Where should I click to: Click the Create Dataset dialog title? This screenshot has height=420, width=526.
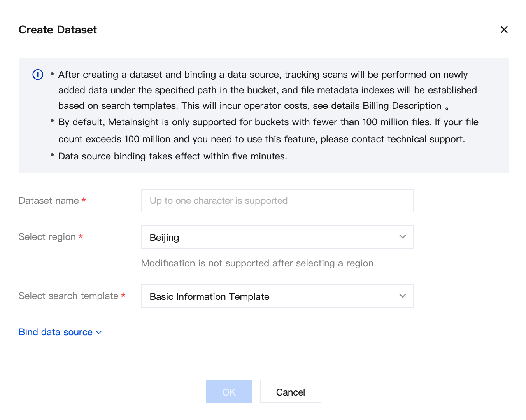(58, 30)
